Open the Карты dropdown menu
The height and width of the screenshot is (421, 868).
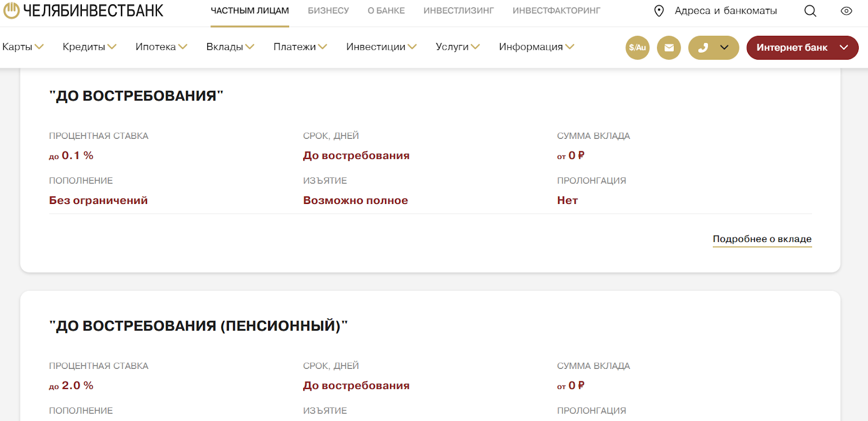tap(23, 47)
